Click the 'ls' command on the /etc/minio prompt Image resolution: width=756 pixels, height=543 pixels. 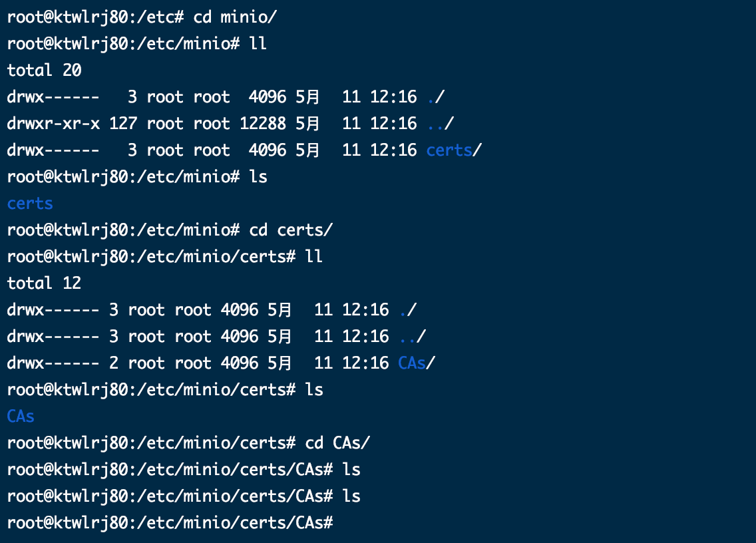click(x=258, y=176)
